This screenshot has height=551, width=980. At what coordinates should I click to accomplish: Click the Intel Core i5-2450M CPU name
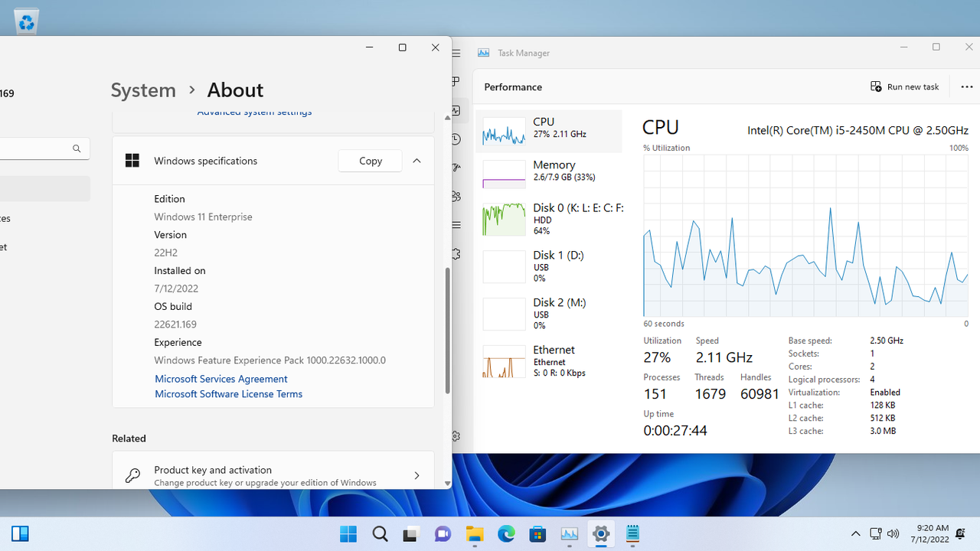pos(857,130)
